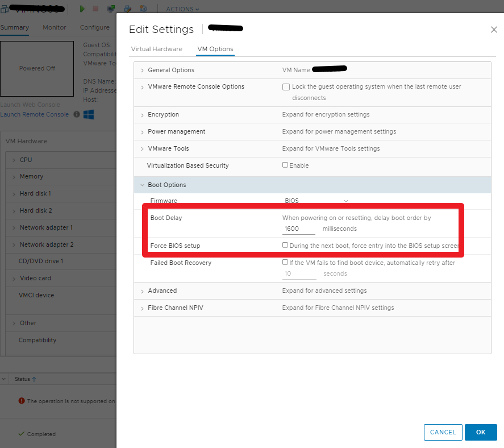This screenshot has height=448, width=504.
Task: Expand the Memory row in VM Hardware
Action: click(14, 177)
